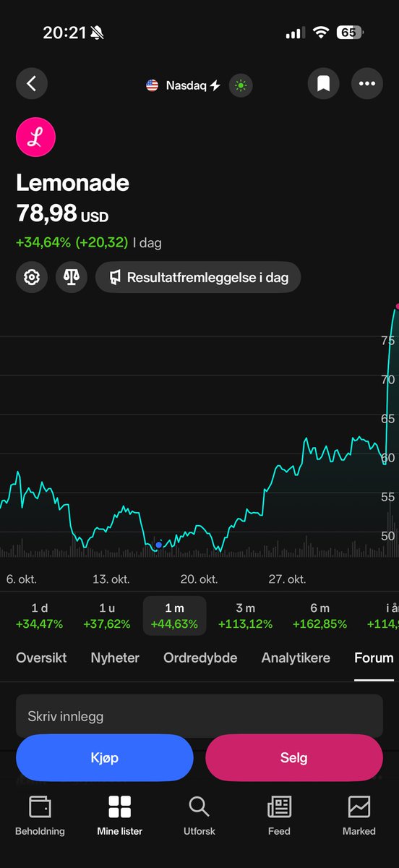Tap the 13. okt. date label
The height and width of the screenshot is (868, 399).
pyautogui.click(x=111, y=579)
